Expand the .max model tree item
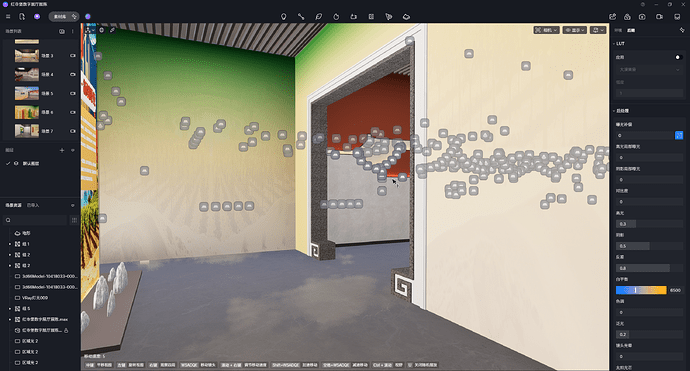Image resolution: width=690 pixels, height=371 pixels. (x=10, y=319)
